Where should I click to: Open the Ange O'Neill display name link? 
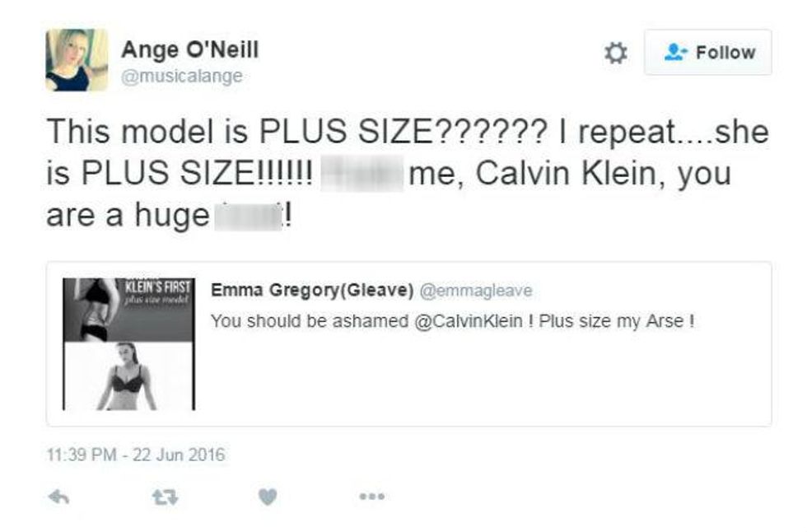pos(190,50)
